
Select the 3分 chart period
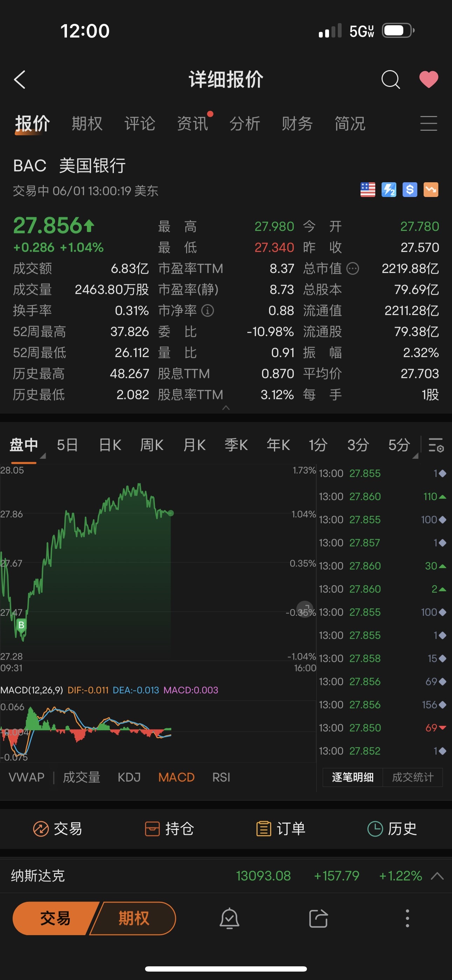click(358, 445)
